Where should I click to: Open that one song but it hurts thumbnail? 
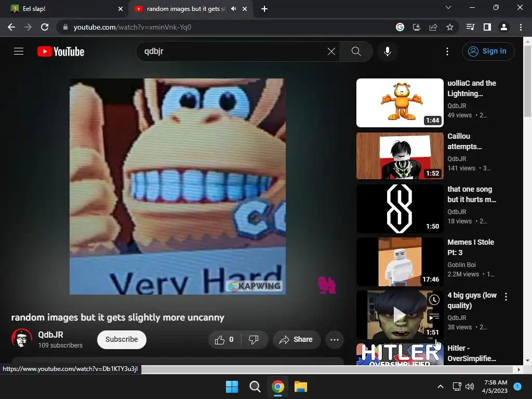[400, 209]
